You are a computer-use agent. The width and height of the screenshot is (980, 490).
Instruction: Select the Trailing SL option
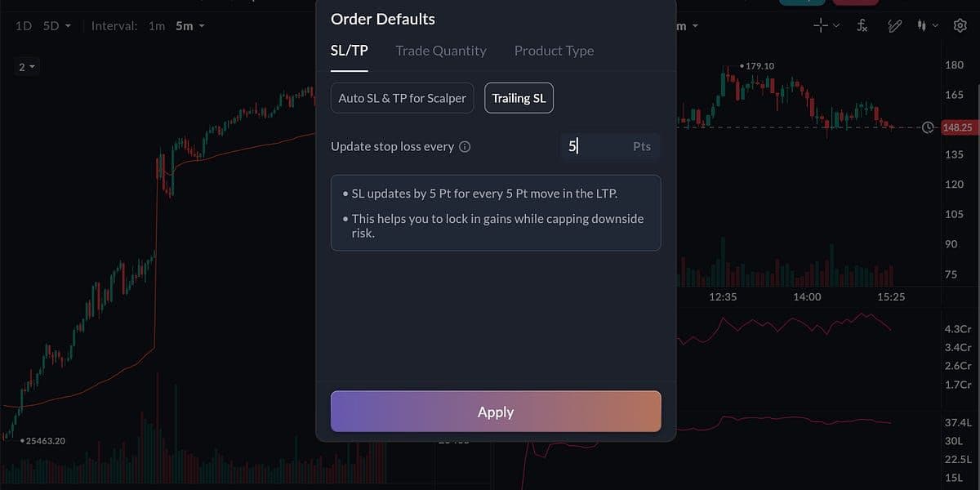point(519,98)
